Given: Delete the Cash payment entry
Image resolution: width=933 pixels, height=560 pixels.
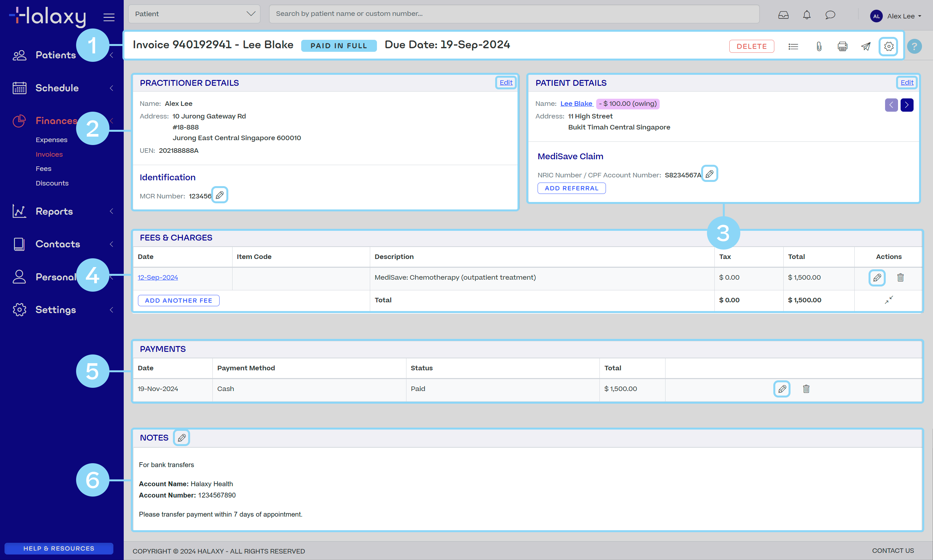Looking at the screenshot, I should coord(806,389).
